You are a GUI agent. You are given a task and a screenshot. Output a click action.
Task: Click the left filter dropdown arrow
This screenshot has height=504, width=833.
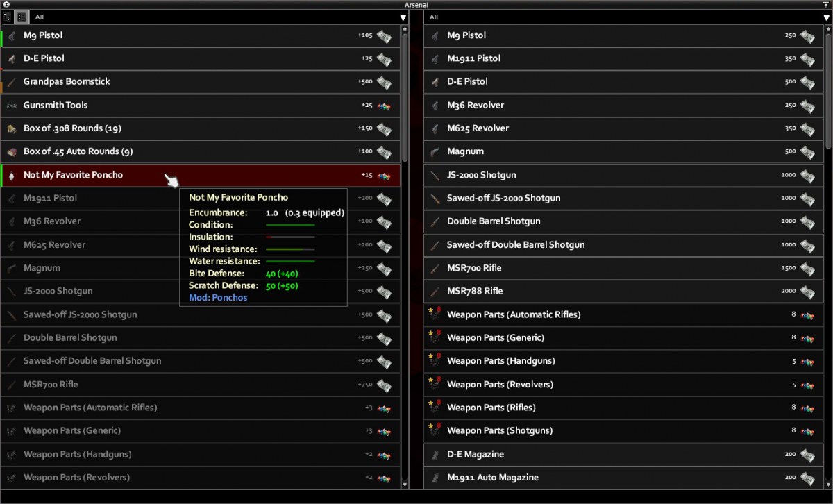click(x=403, y=17)
